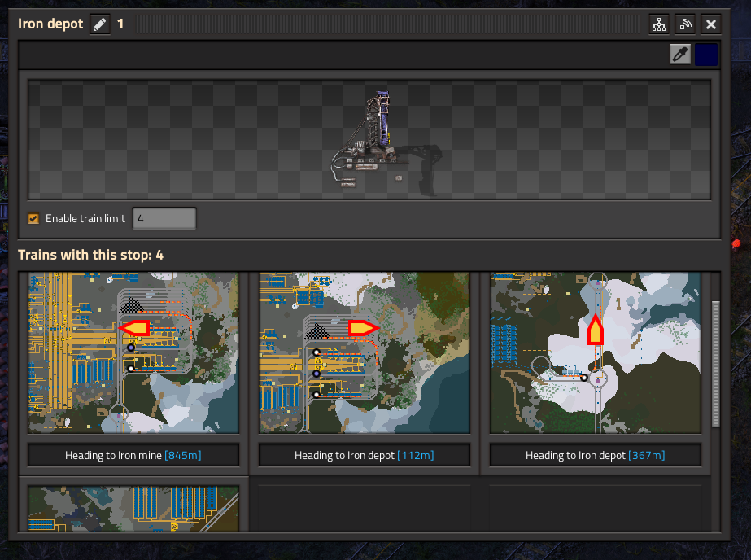Viewport: 751px width, 560px height.
Task: Click the 'Heading to Iron depot [367m]' label
Action: 596,455
